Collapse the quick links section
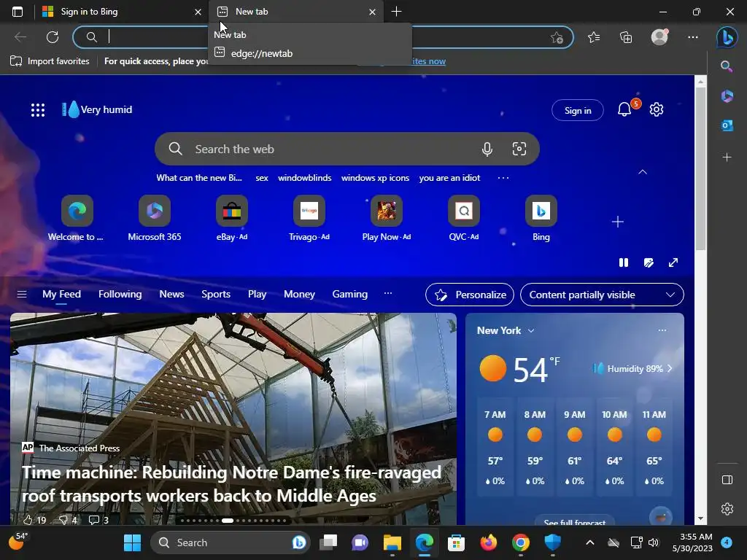The height and width of the screenshot is (560, 747). coord(643,172)
